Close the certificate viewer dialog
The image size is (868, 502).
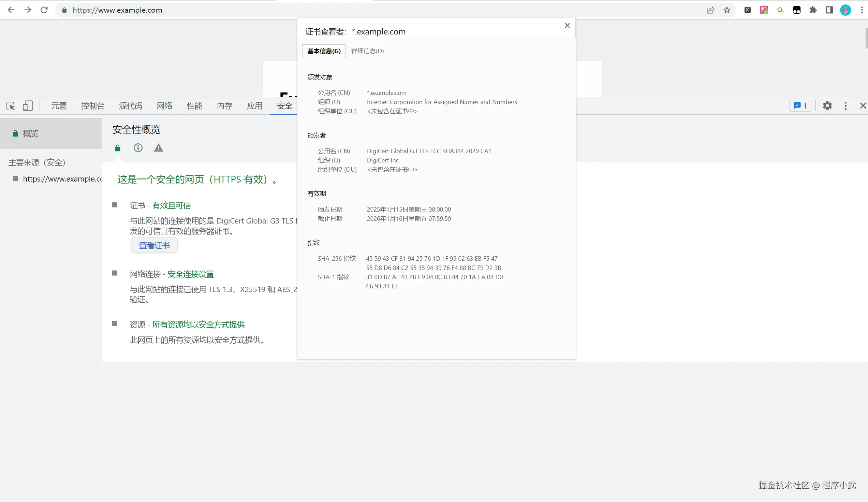tap(567, 26)
